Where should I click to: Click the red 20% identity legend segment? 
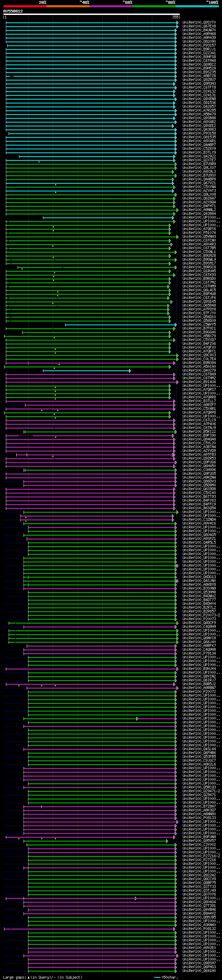(25, 6)
